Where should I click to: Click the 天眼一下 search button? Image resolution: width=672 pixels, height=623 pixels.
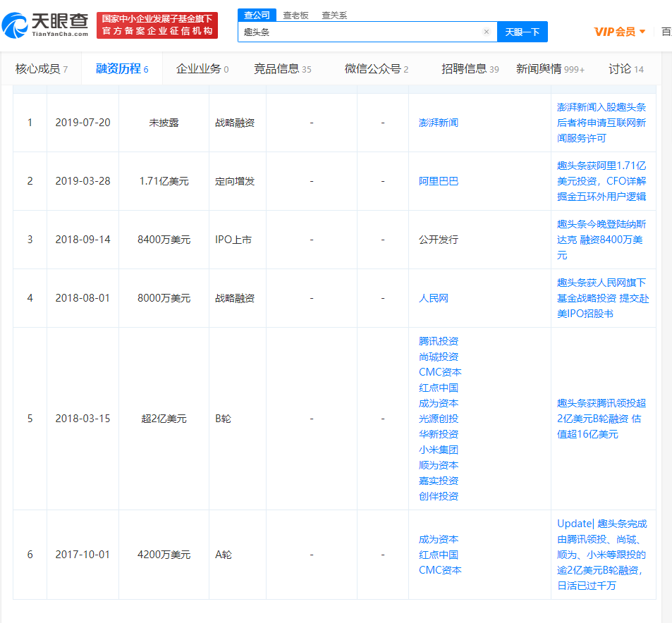pos(522,32)
